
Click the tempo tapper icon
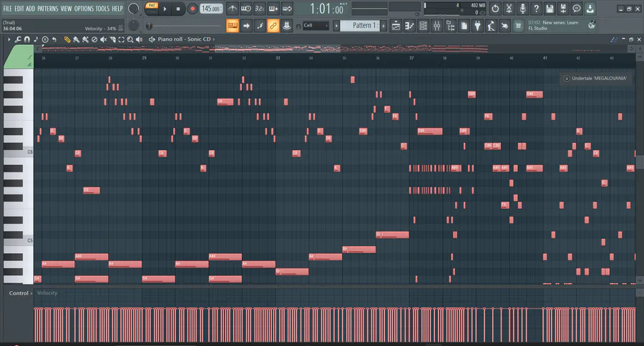[491, 26]
